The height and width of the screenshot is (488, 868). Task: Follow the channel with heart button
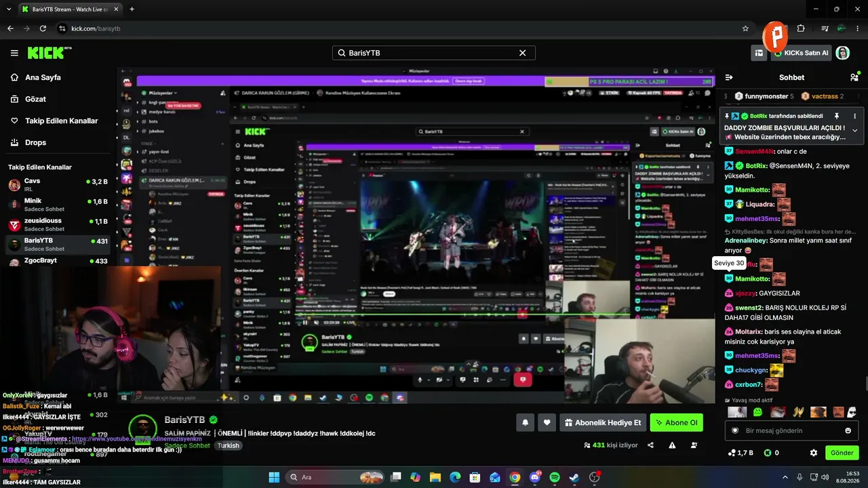[x=547, y=423]
